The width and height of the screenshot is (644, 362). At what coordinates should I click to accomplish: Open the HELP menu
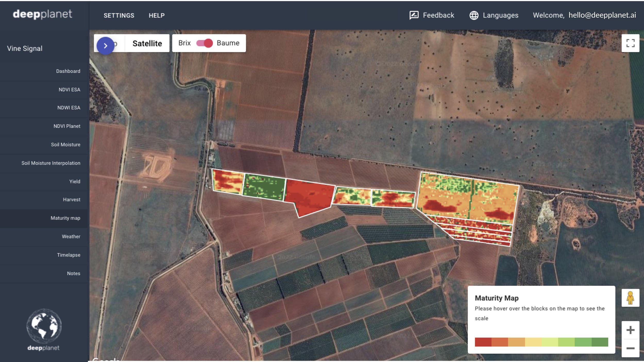156,15
